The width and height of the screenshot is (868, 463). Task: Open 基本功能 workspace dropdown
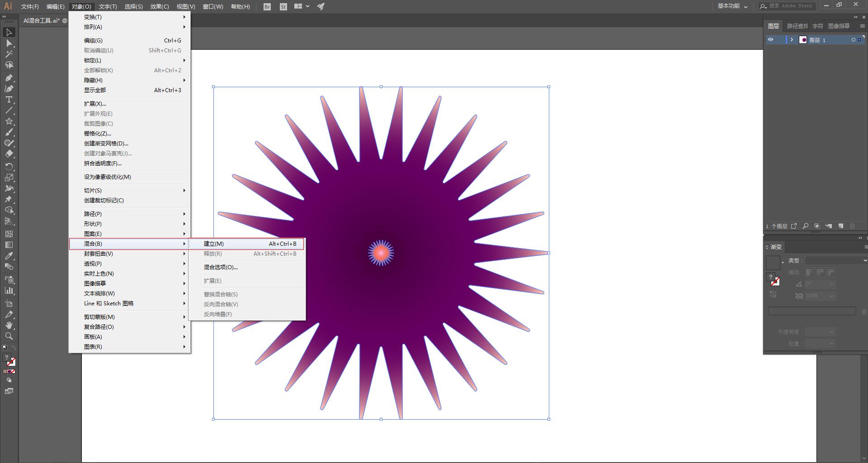732,6
